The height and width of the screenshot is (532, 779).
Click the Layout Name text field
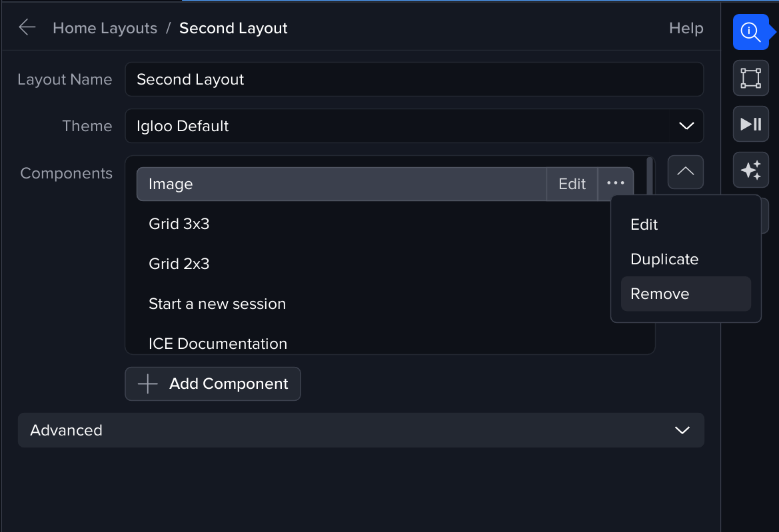(414, 79)
